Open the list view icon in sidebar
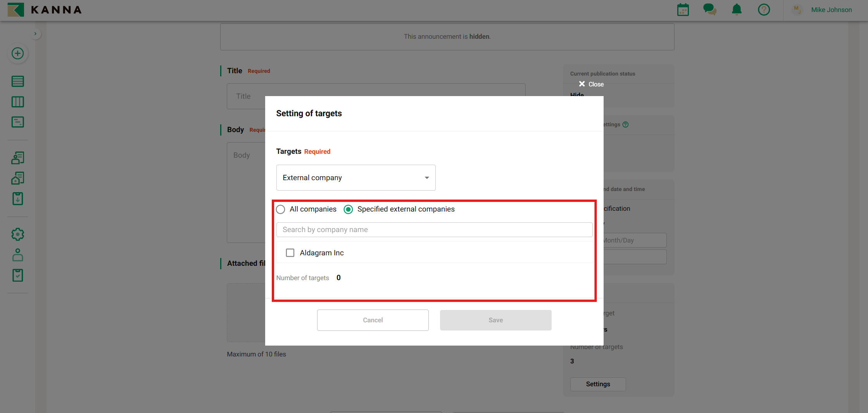Screen dimensions: 868x413 (17, 81)
